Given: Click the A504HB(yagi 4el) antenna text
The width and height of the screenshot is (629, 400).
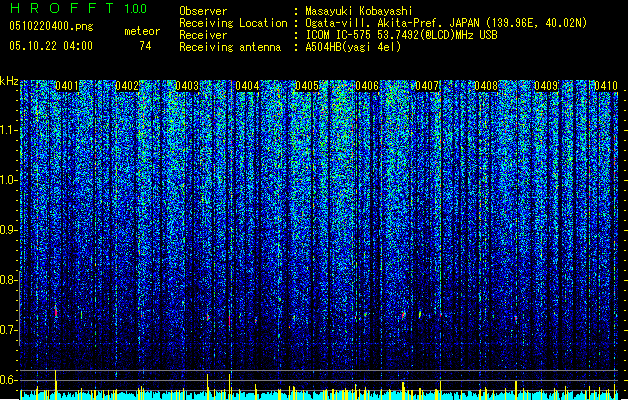Looking at the screenshot, I should click(353, 47).
